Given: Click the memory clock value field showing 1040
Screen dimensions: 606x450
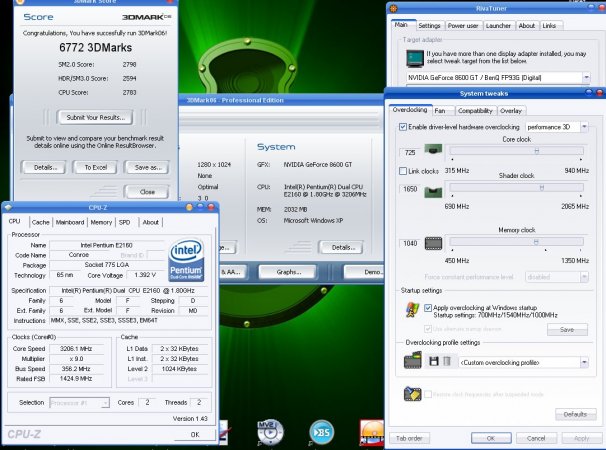Looking at the screenshot, I should click(x=410, y=243).
